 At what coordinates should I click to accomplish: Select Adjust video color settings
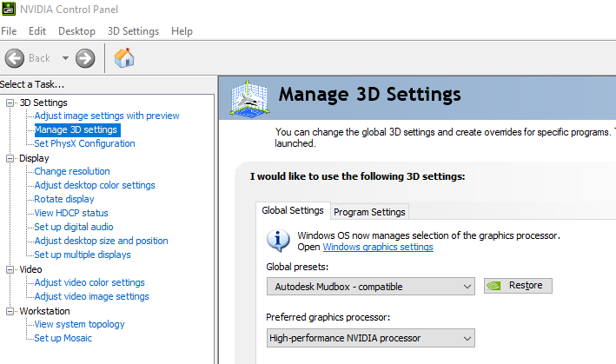[89, 283]
